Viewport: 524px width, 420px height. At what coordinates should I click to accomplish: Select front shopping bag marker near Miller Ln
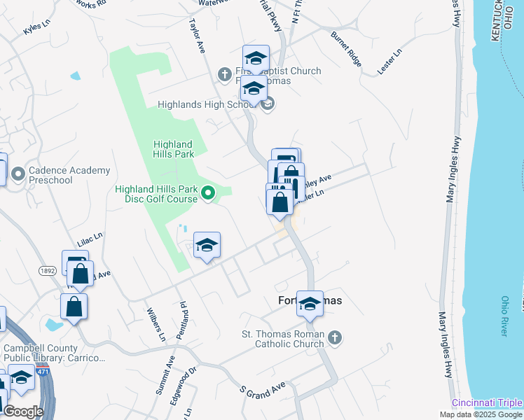point(280,203)
